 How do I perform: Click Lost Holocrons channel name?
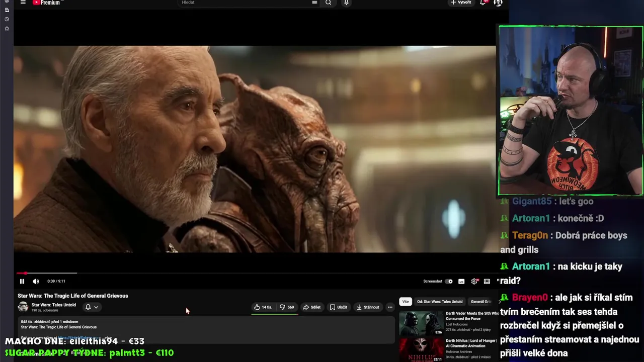(x=456, y=324)
